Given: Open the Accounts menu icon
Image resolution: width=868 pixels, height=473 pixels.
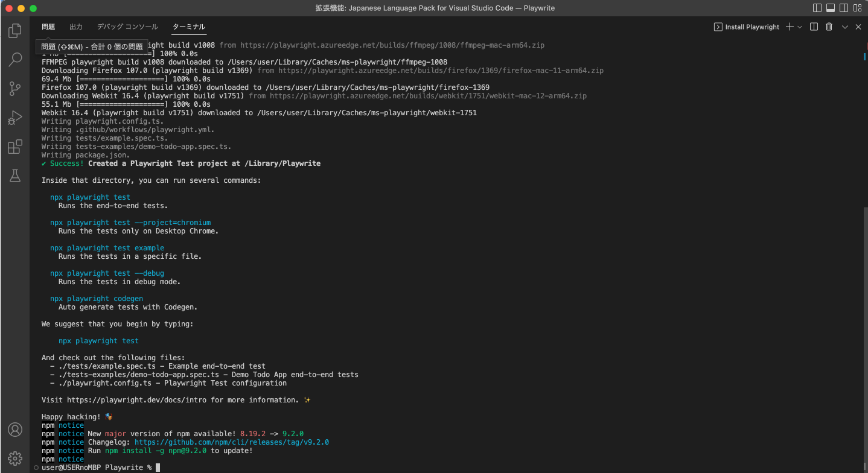Looking at the screenshot, I should pyautogui.click(x=15, y=430).
